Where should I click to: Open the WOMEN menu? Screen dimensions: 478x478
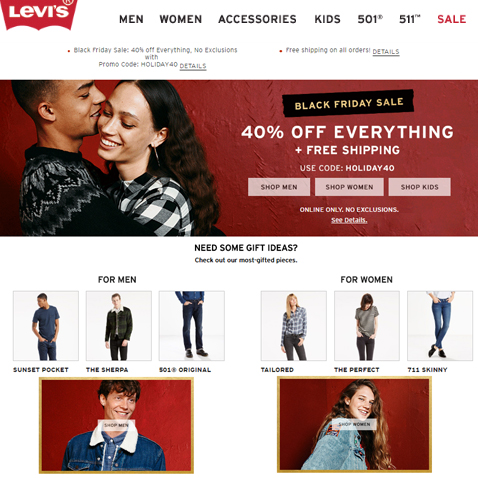pyautogui.click(x=181, y=19)
